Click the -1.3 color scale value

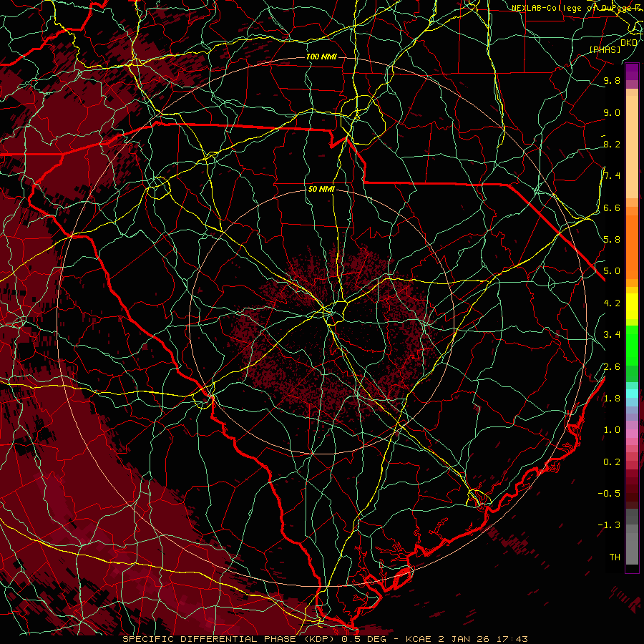coord(609,525)
